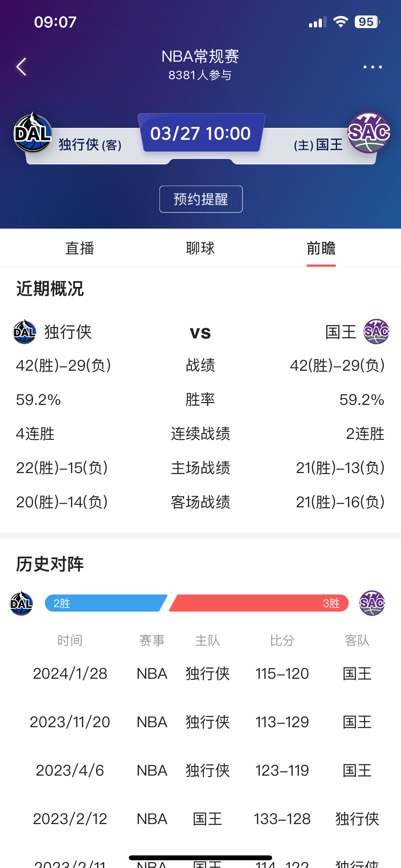Click the 2024/1/28 match row score 115-120
This screenshot has width=401, height=868.
pos(282,673)
